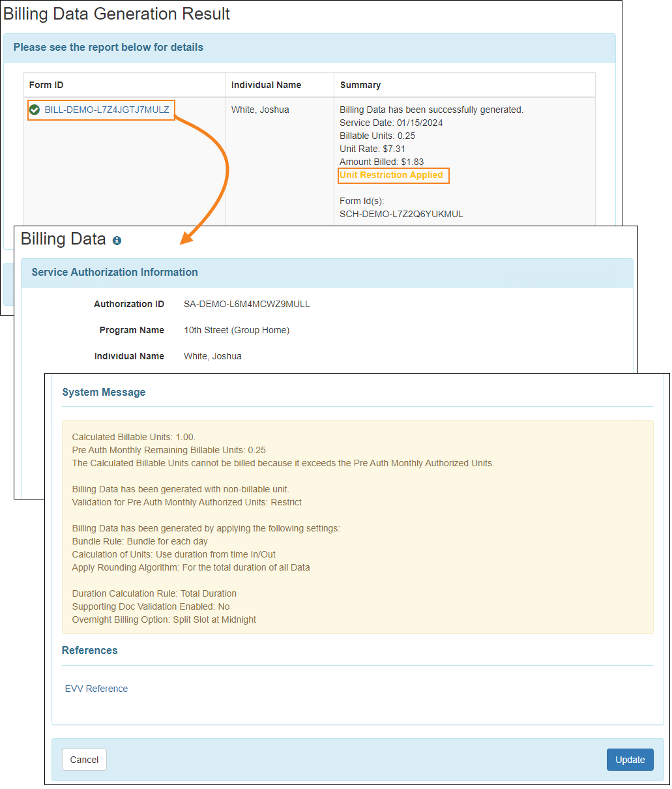Select individual name White, Joshua
The height and width of the screenshot is (789, 672).
click(213, 356)
